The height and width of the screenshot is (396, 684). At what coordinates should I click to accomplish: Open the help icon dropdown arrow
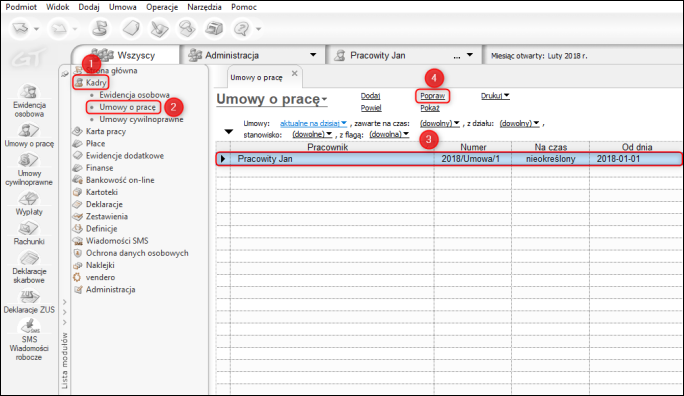click(259, 29)
